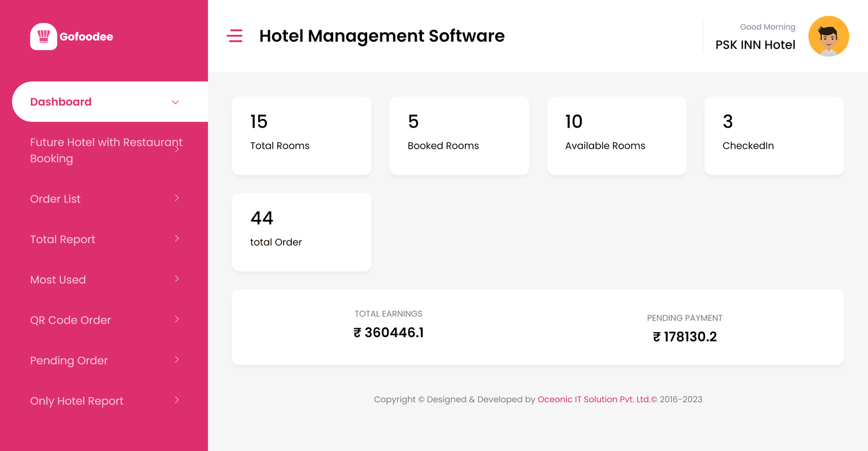Expand the Only Hotel Report chevron
The height and width of the screenshot is (451, 868).
coord(177,400)
